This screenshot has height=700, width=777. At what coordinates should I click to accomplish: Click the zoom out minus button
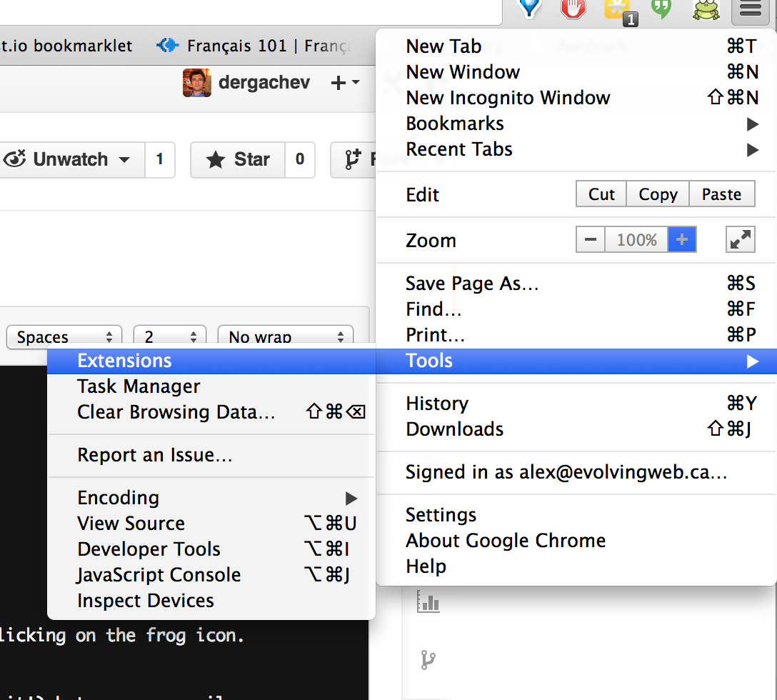click(590, 240)
